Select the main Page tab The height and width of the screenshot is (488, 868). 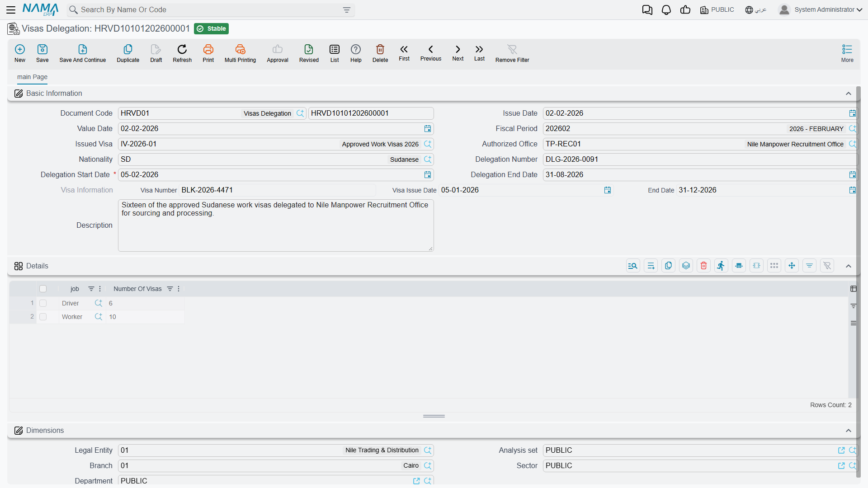(32, 77)
